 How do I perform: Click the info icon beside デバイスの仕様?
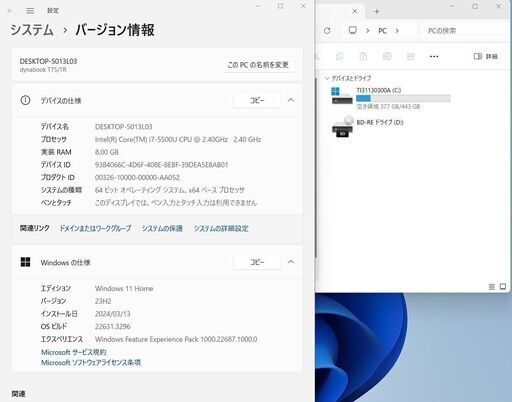(x=25, y=100)
